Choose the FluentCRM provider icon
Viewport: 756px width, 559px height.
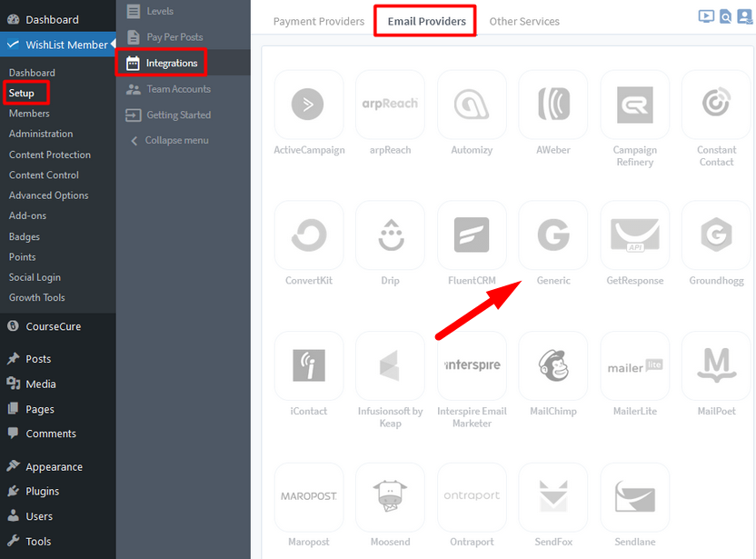[472, 235]
